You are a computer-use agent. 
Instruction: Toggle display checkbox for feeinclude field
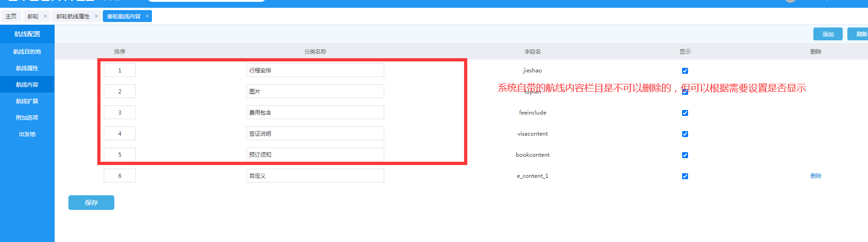pos(685,113)
